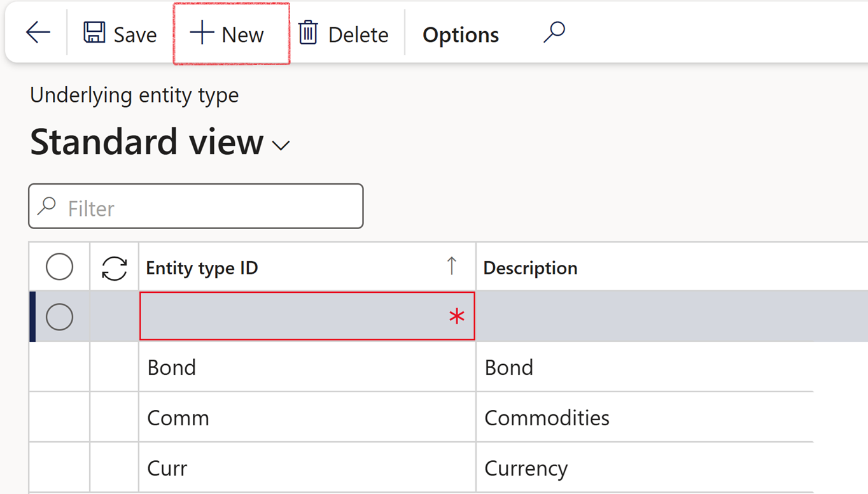Screen dimensions: 868x494
Task: Click the plus icon for New
Action: [x=201, y=33]
